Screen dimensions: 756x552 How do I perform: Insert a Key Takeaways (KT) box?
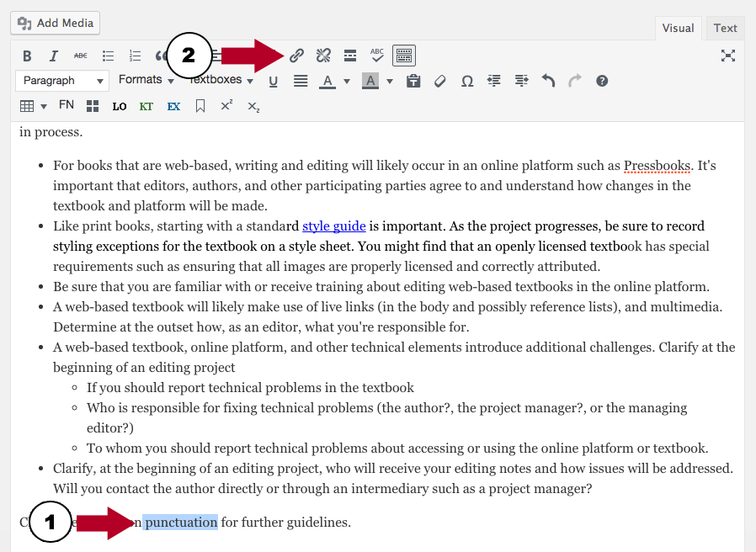(146, 107)
